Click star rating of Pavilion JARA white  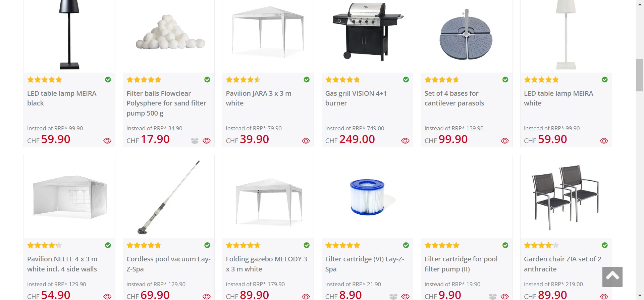(x=243, y=80)
